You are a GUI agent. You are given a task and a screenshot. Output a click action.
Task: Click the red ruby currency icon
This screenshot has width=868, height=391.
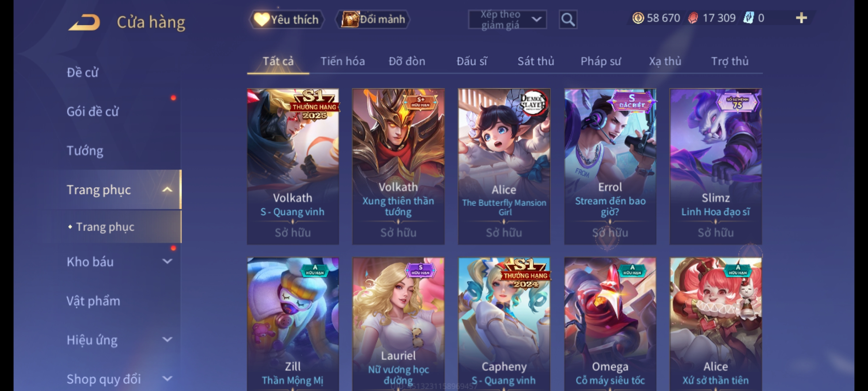[693, 18]
